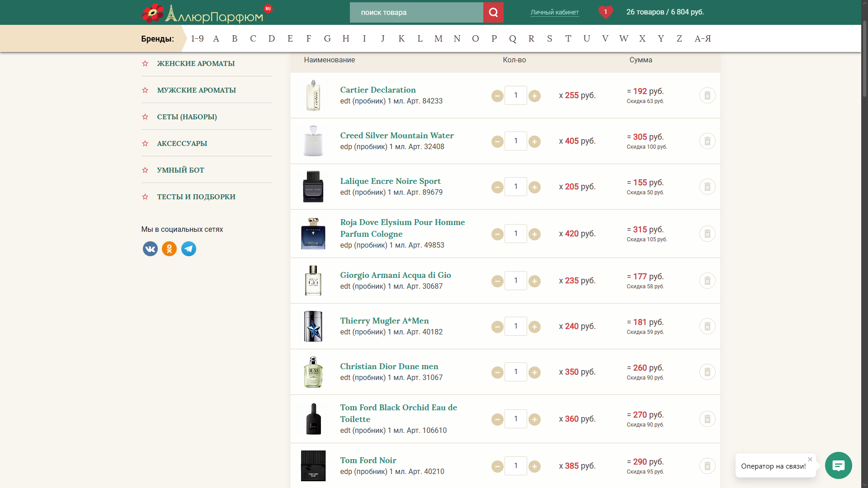Open the АКСЕССУАРЫ category

click(182, 144)
